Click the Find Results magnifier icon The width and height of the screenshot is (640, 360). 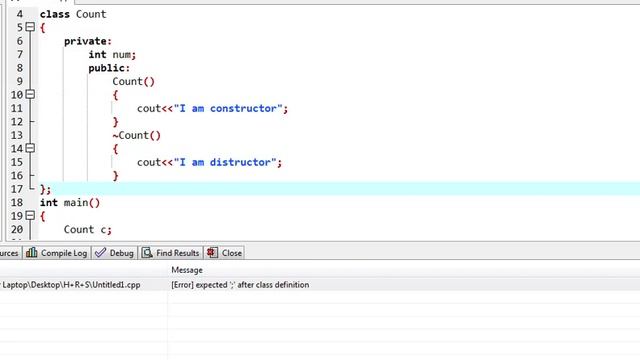147,253
